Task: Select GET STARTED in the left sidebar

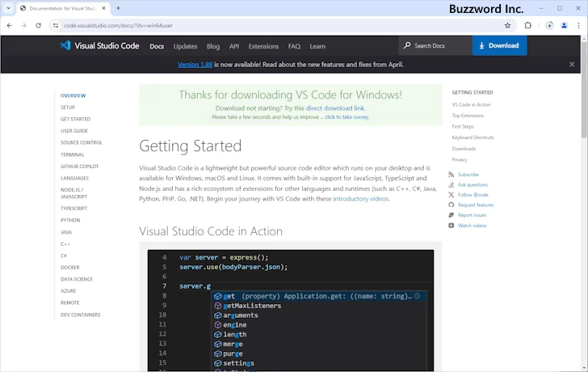Action: click(x=75, y=119)
